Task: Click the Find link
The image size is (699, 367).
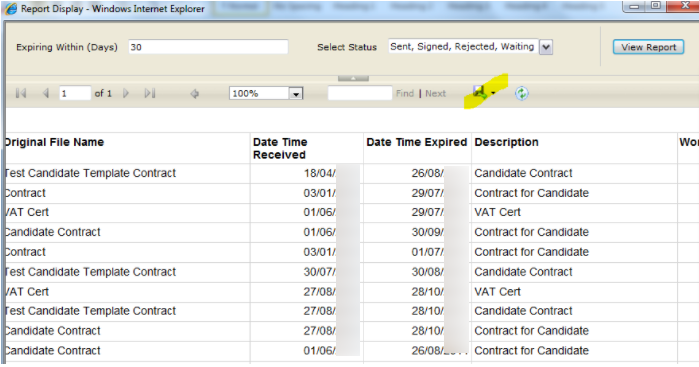Action: point(405,93)
